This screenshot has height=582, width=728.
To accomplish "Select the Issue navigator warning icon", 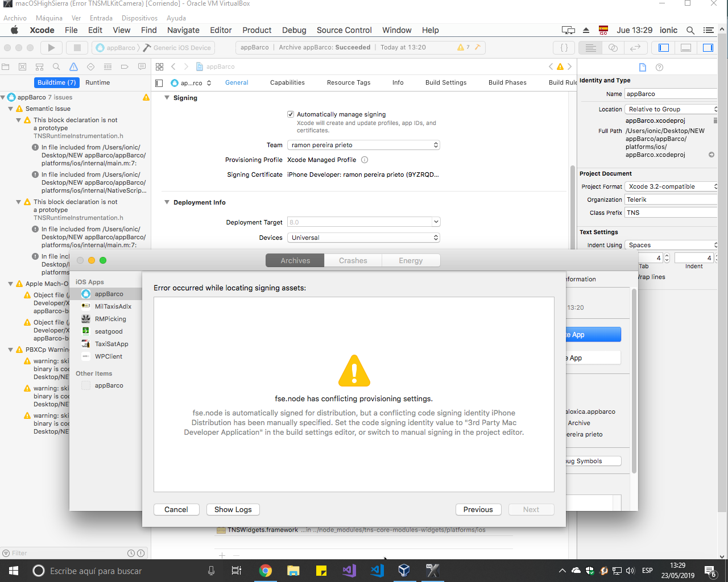I will tap(73, 66).
